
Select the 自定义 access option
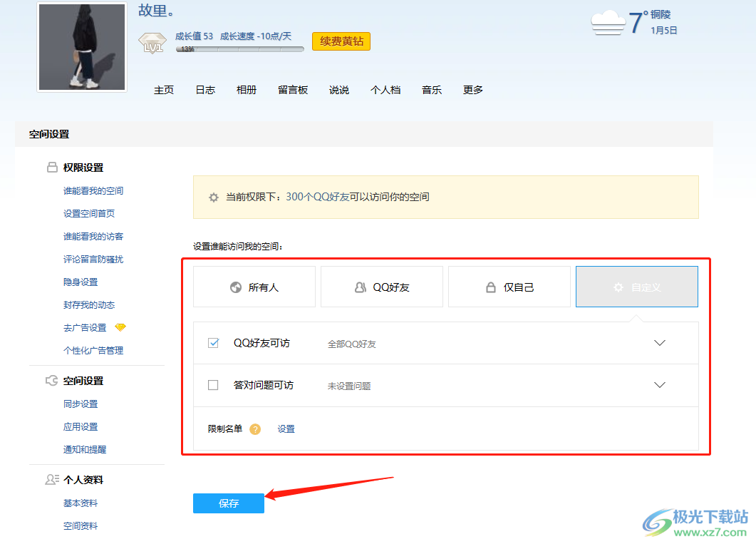637,287
